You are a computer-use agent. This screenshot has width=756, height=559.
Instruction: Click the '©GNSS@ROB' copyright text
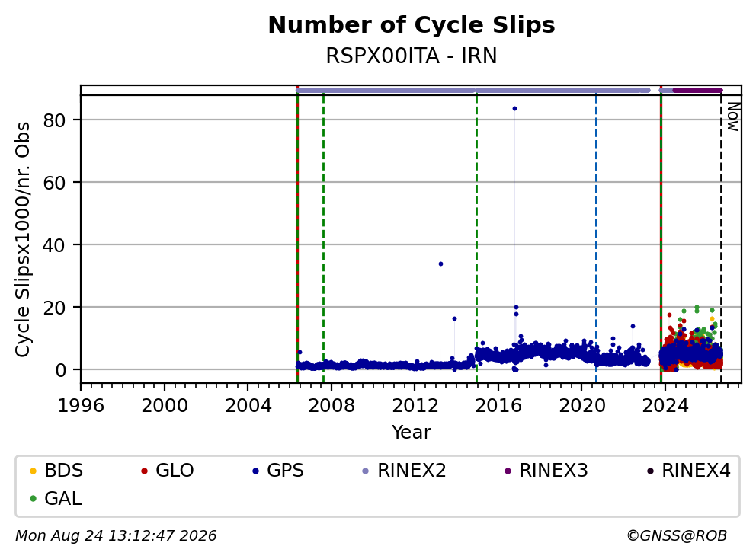(x=677, y=536)
